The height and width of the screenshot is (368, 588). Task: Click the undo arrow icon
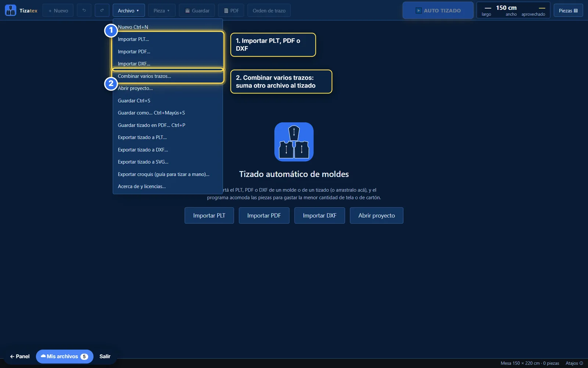pos(84,10)
